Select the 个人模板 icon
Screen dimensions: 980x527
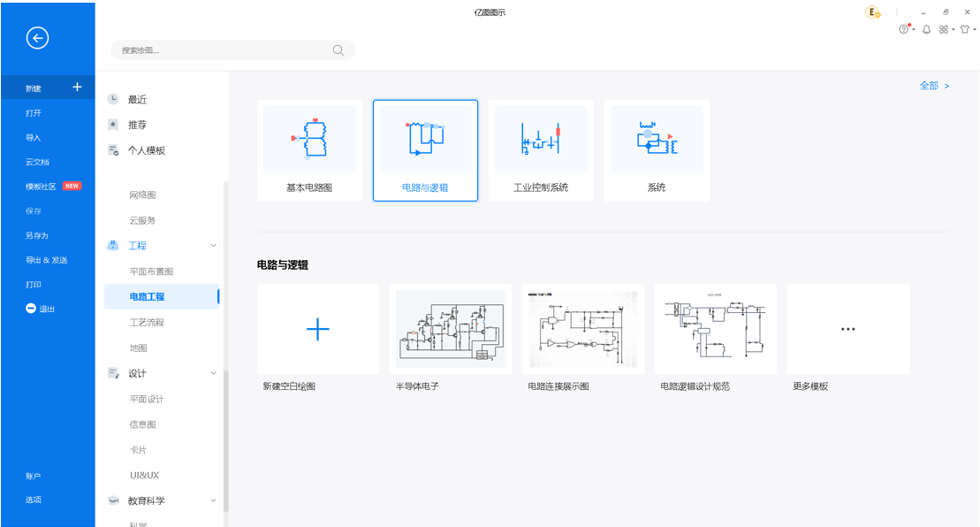click(113, 150)
